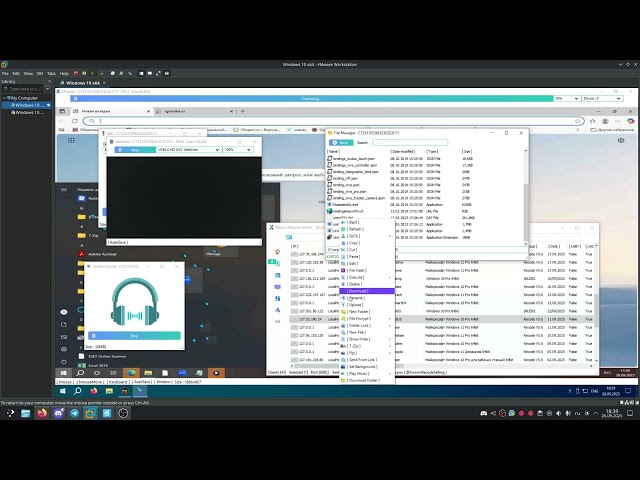Click the browser favorites star icon
The width and height of the screenshot is (640, 480).
tap(578, 121)
